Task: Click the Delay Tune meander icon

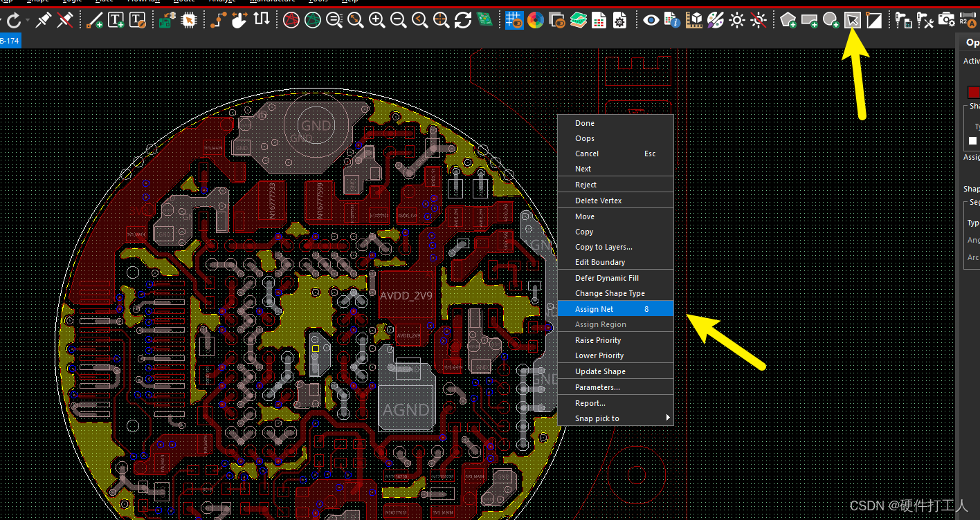Action: click(261, 20)
